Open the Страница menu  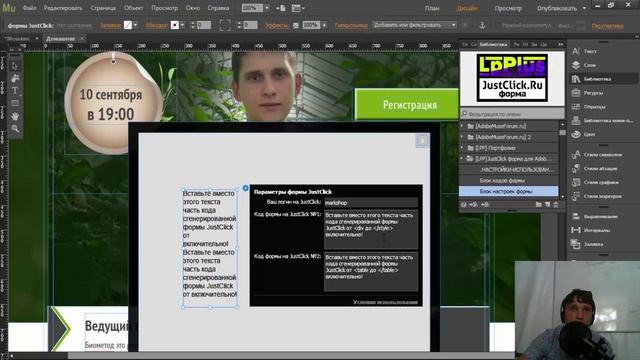tap(102, 8)
